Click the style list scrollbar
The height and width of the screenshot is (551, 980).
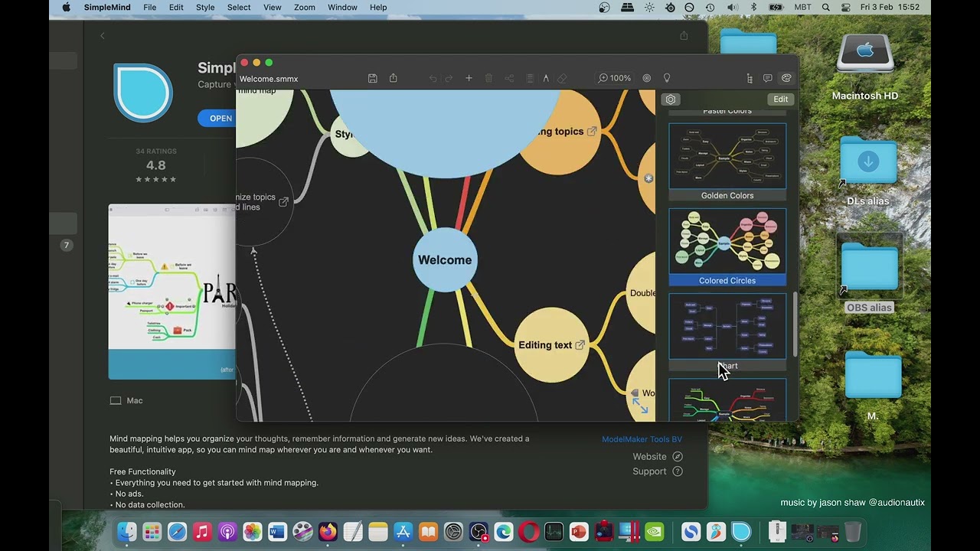[x=795, y=324]
